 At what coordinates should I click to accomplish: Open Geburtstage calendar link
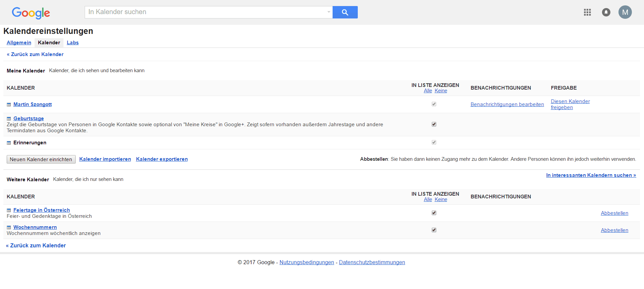coord(29,118)
